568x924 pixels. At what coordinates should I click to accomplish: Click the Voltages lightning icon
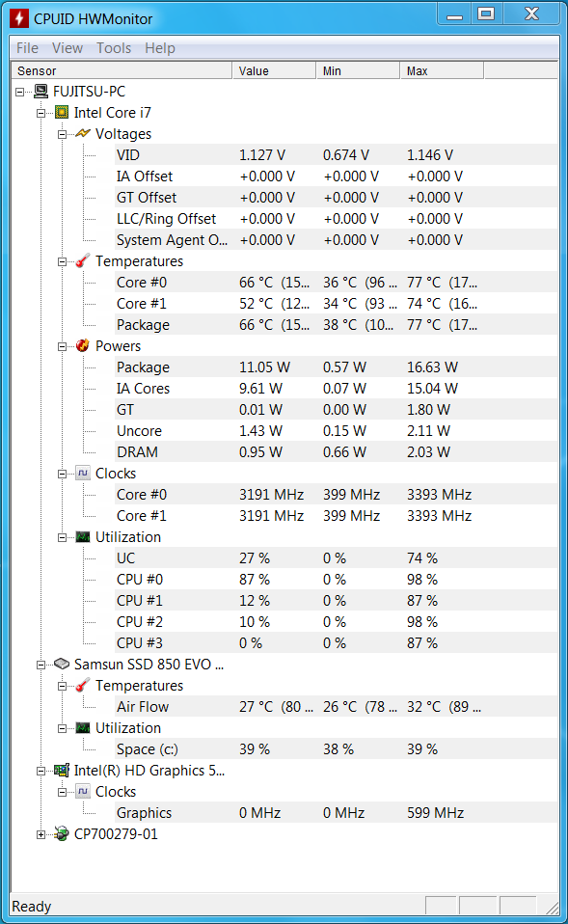83,134
